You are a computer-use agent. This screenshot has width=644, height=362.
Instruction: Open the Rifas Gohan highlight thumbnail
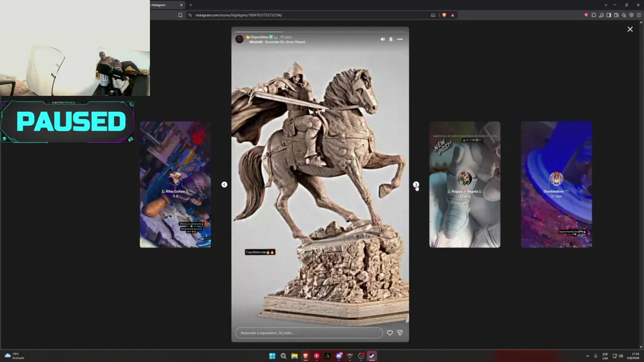[x=175, y=185]
